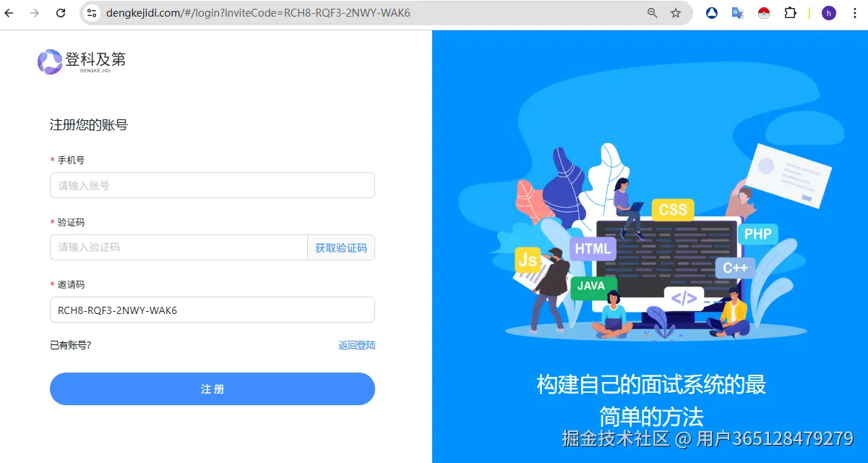
Task: Click the zoom magnifier icon in address bar
Action: 652,13
